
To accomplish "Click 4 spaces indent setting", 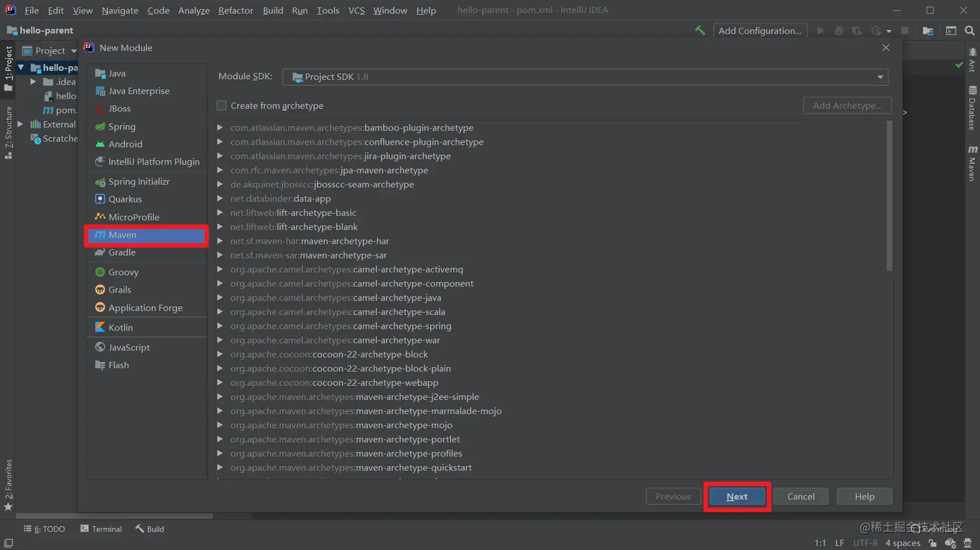I will point(902,543).
